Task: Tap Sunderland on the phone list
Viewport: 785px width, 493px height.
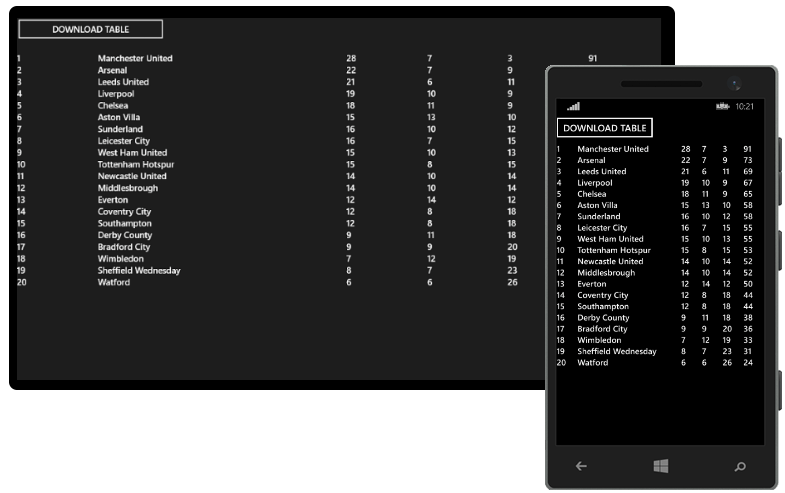Action: tap(599, 216)
